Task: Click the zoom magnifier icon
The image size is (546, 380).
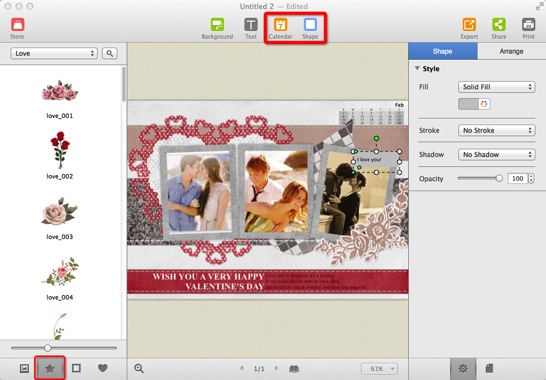Action: 139,368
